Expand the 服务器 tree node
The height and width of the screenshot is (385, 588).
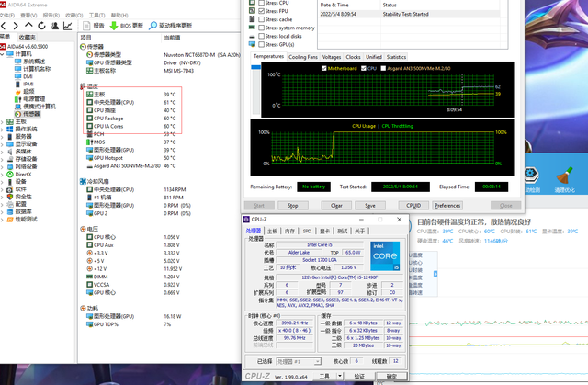(3, 137)
